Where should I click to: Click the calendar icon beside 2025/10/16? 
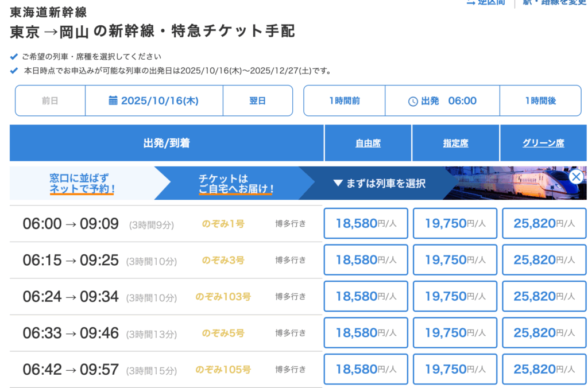coord(113,100)
